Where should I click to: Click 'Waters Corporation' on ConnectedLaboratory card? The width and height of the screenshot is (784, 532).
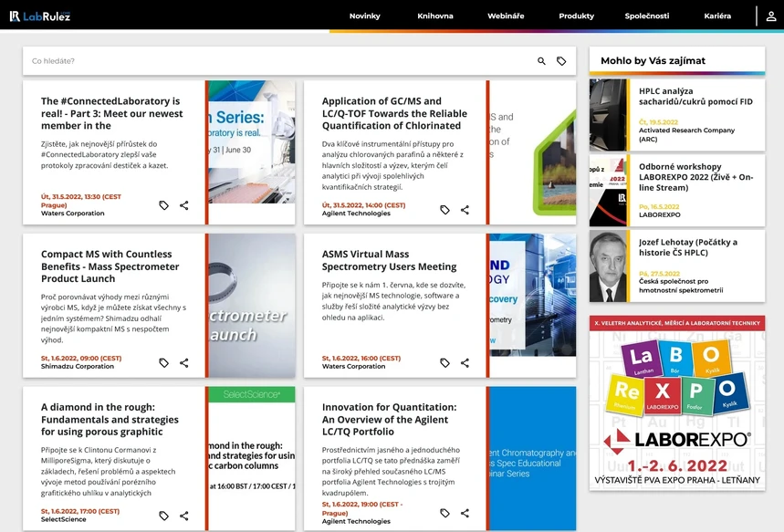click(72, 214)
